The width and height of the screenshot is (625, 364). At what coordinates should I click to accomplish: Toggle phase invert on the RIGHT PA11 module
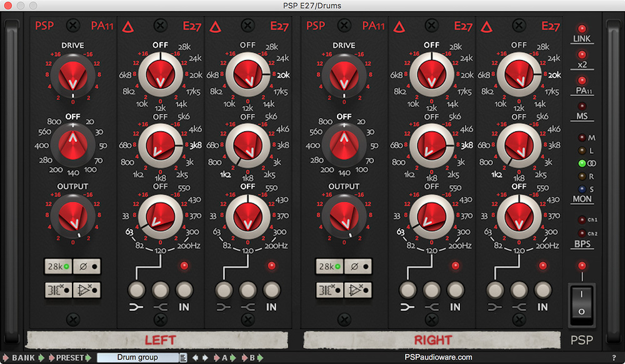358,267
